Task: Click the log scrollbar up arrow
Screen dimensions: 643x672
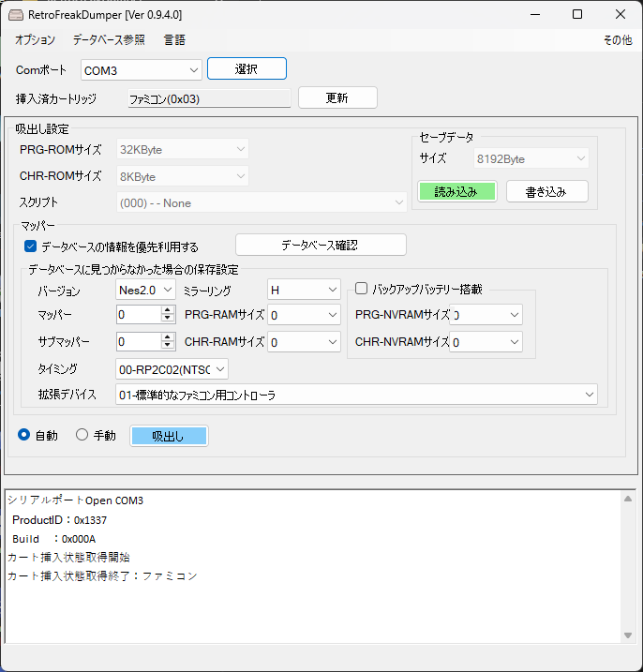Action: (x=628, y=499)
